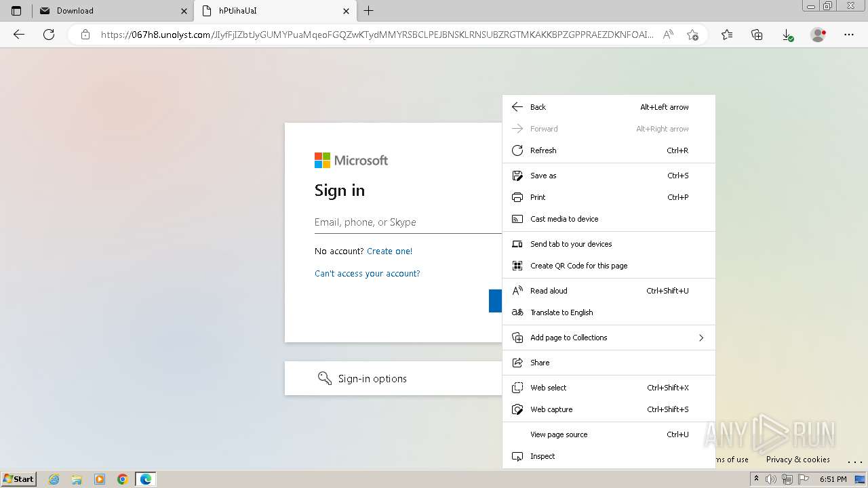Viewport: 868px width, 488px height.
Task: Open Sign-in options
Action: 393,378
